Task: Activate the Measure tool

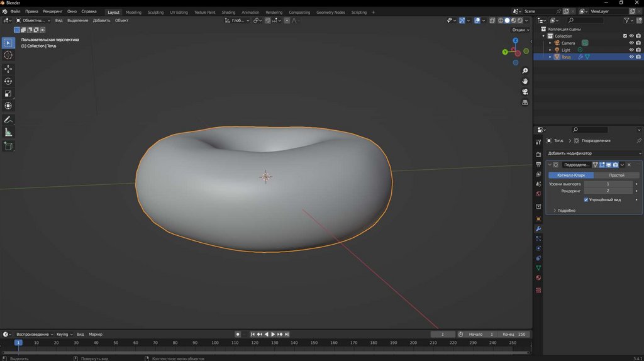Action: pyautogui.click(x=8, y=132)
